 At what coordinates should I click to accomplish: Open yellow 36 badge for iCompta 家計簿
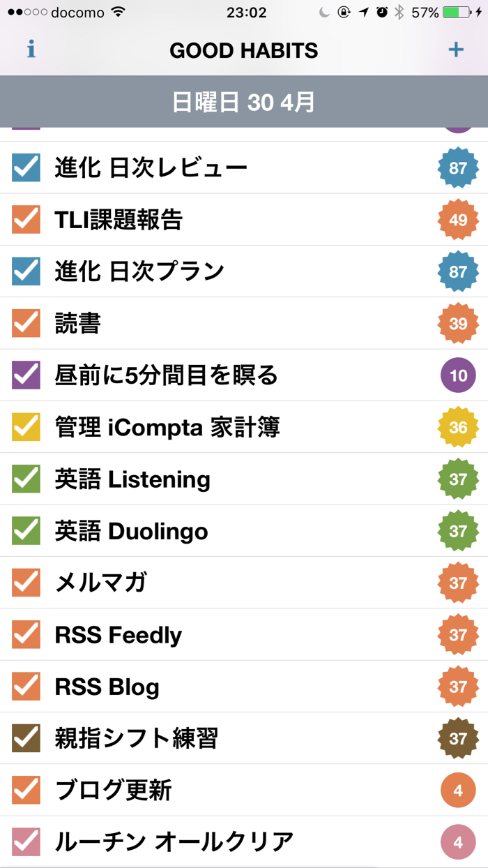coord(458,427)
